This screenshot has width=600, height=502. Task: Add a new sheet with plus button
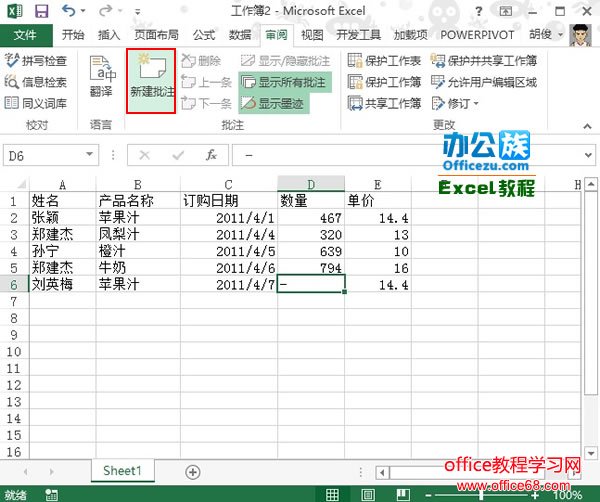pos(192,472)
